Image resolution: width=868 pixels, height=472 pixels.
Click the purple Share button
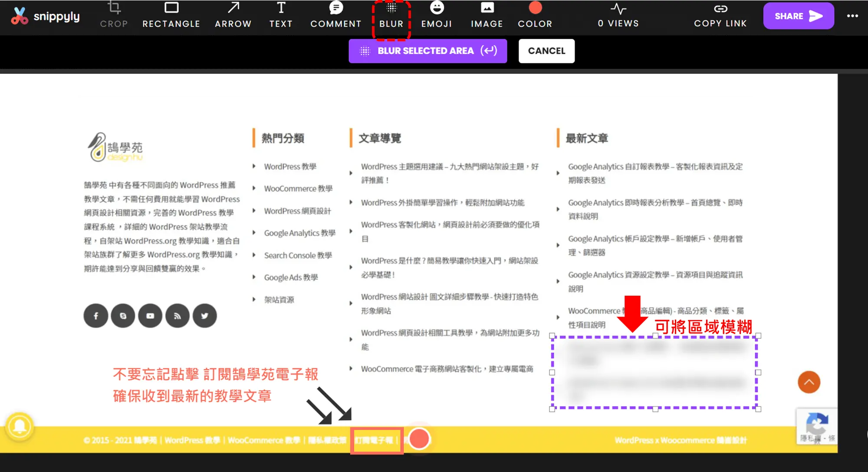click(799, 16)
